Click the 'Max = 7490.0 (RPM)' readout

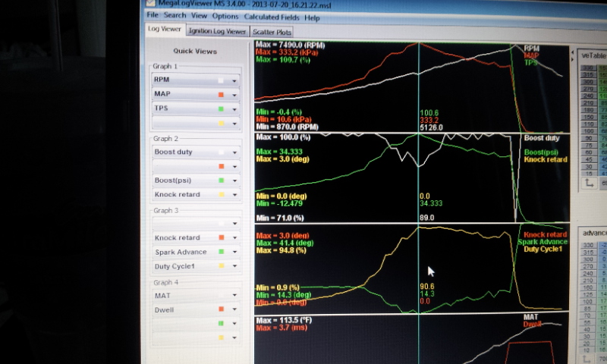click(x=290, y=45)
